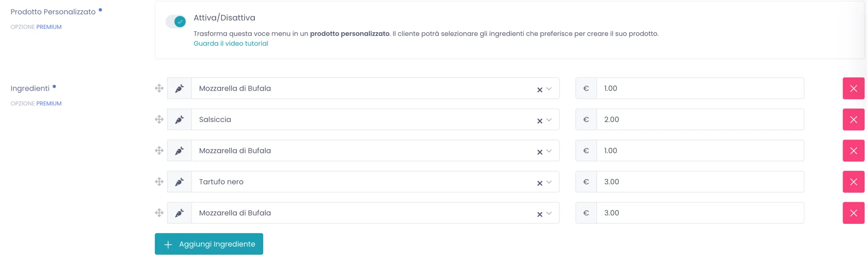Open the Guarda il video tutorial link
The height and width of the screenshot is (262, 868).
pyautogui.click(x=231, y=43)
